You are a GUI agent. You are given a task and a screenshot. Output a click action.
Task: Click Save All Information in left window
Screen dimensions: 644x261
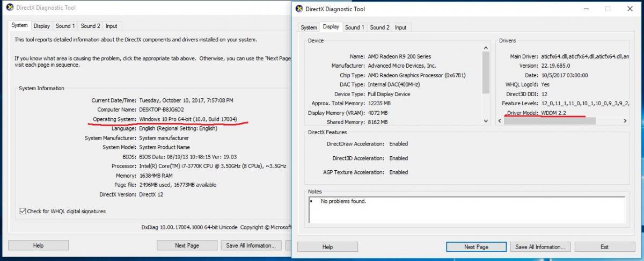(251, 245)
